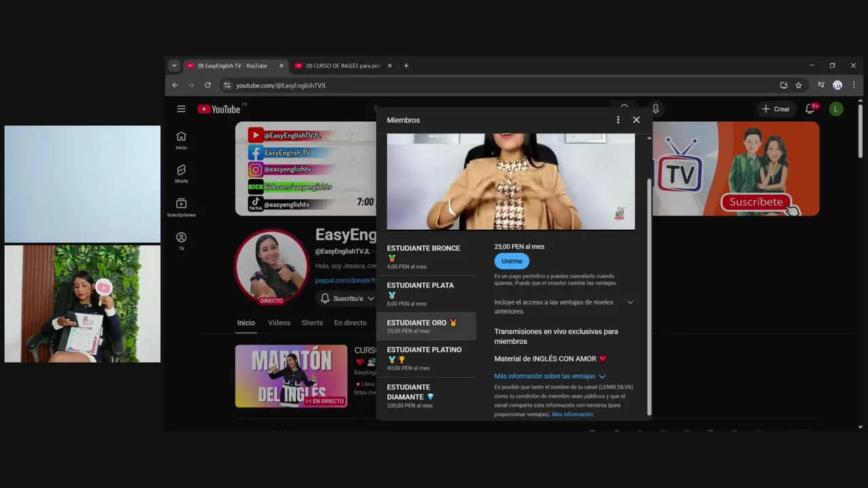Go back in the browser
The width and height of the screenshot is (868, 488).
(175, 85)
